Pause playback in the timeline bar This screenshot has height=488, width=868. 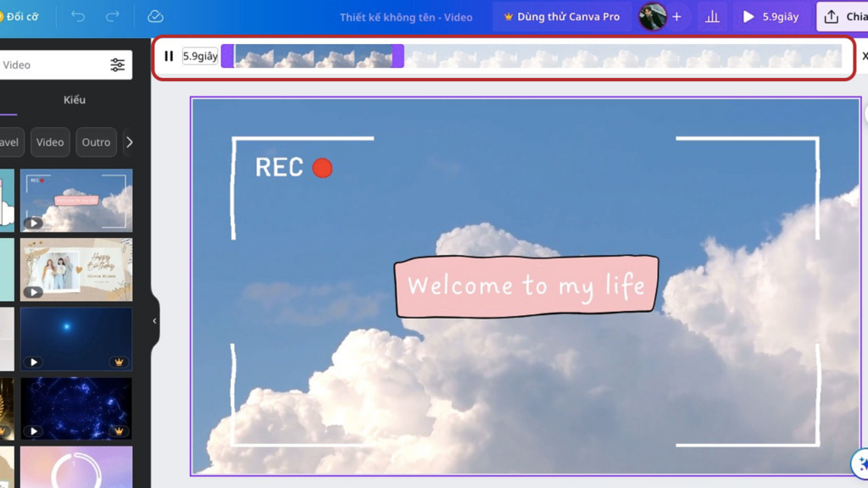coord(169,57)
